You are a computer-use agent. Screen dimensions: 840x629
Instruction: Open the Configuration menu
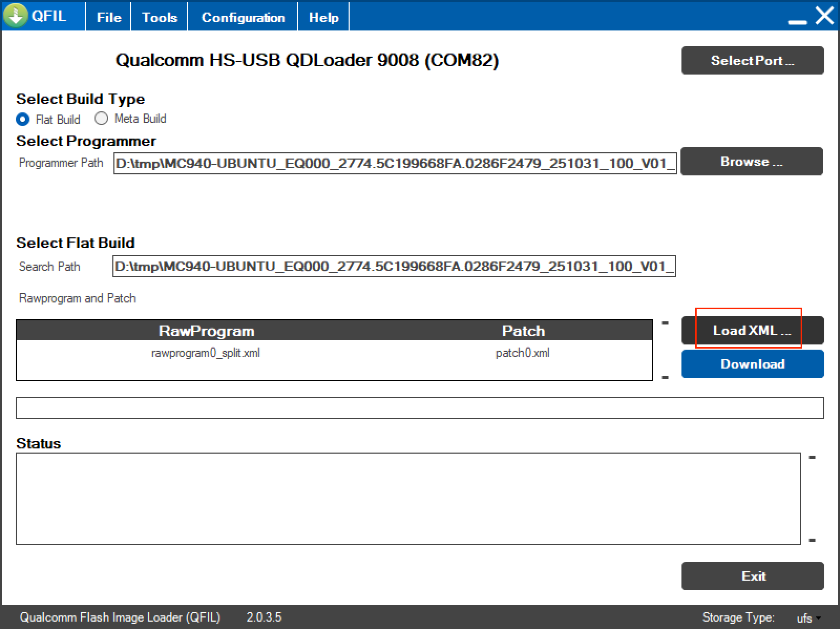click(243, 17)
